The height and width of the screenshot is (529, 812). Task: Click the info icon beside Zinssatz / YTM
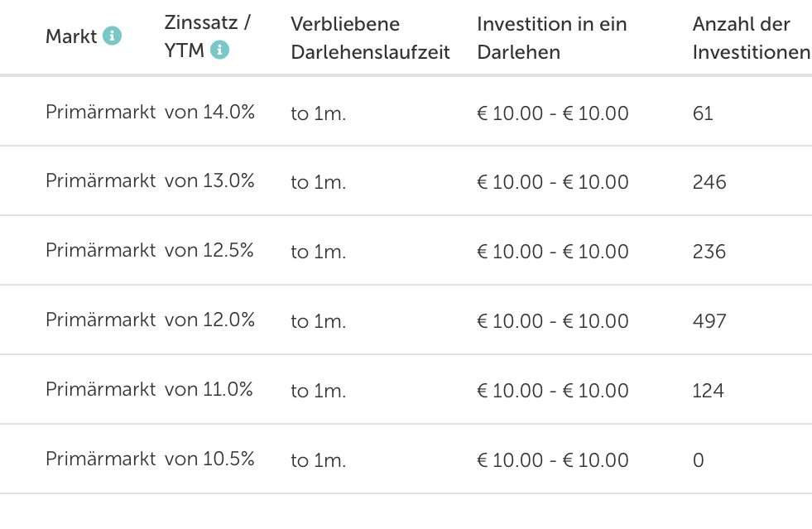coord(219,50)
